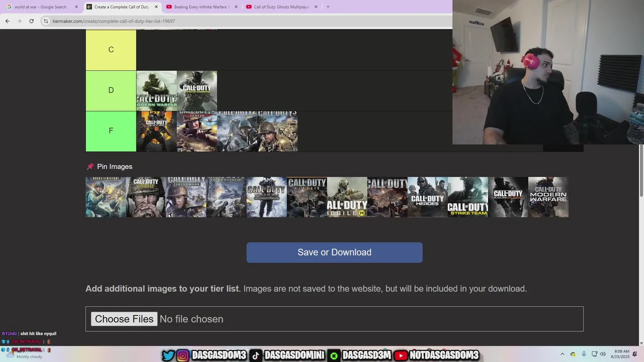Pick the United Offensive cover image

(226, 197)
